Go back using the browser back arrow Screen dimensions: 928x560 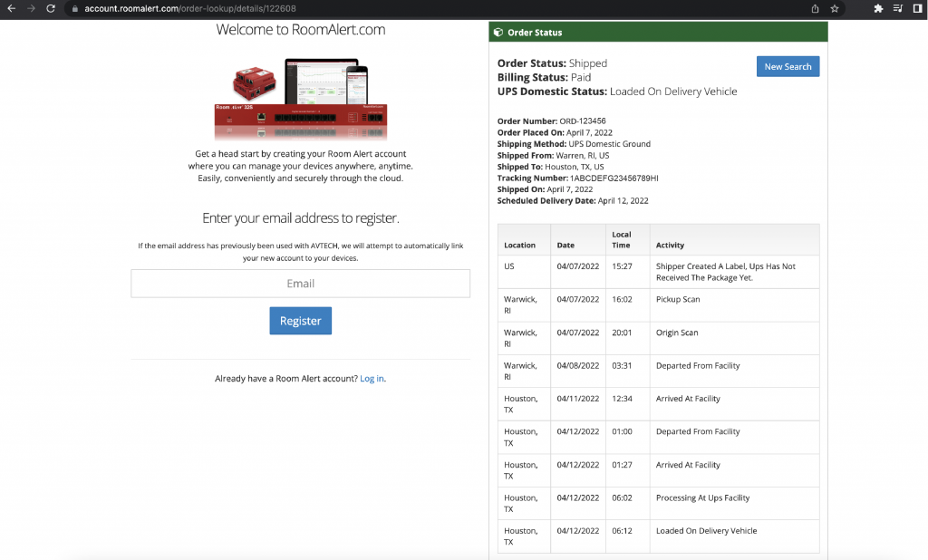11,8
